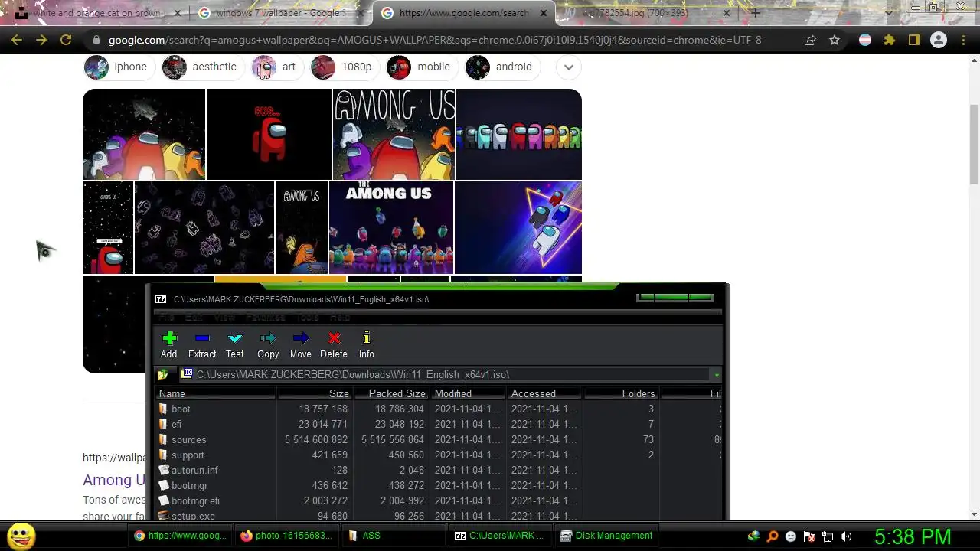The width and height of the screenshot is (980, 551).
Task: Reload the Google search page
Action: point(66,40)
